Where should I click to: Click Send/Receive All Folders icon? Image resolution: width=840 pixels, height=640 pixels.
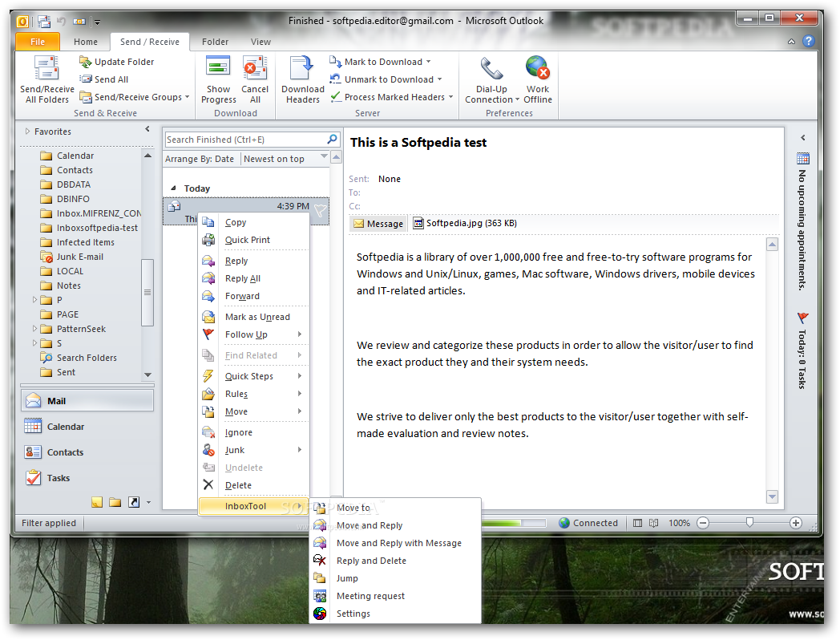click(x=46, y=69)
